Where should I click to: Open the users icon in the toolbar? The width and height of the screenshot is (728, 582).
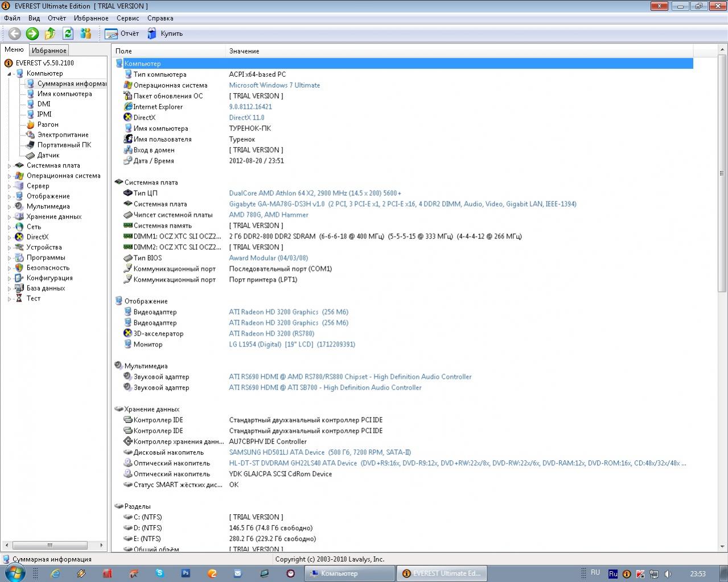click(86, 34)
